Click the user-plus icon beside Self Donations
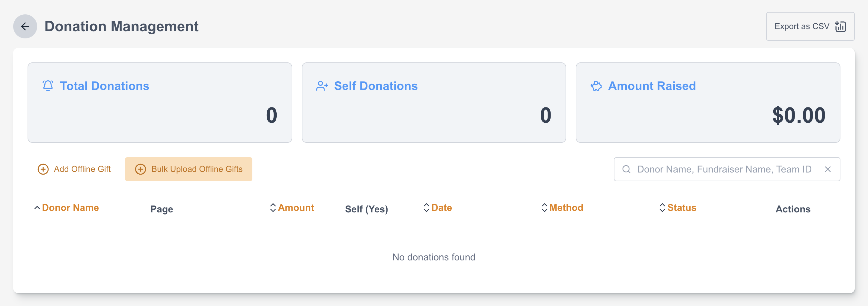The width and height of the screenshot is (868, 306). (x=322, y=86)
